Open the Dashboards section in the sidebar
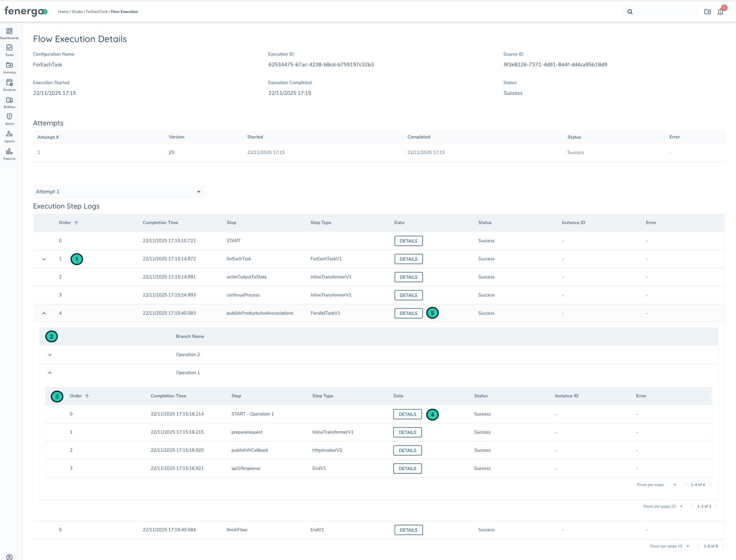This screenshot has height=560, width=736. tap(9, 33)
